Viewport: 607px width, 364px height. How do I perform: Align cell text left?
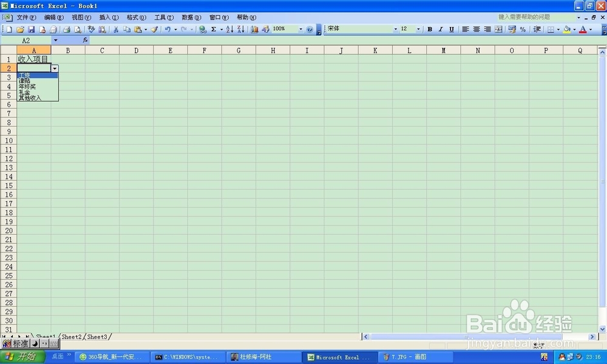click(466, 29)
